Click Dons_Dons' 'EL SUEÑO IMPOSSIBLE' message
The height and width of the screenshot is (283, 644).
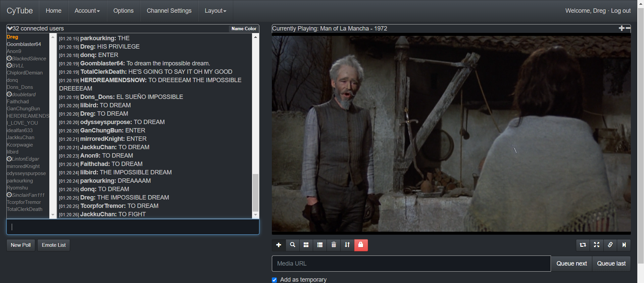tap(150, 97)
